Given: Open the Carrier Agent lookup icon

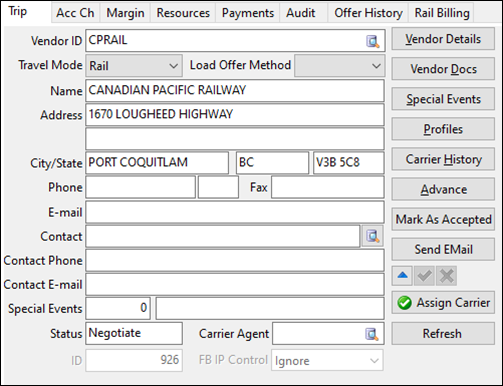Looking at the screenshot, I should [372, 334].
